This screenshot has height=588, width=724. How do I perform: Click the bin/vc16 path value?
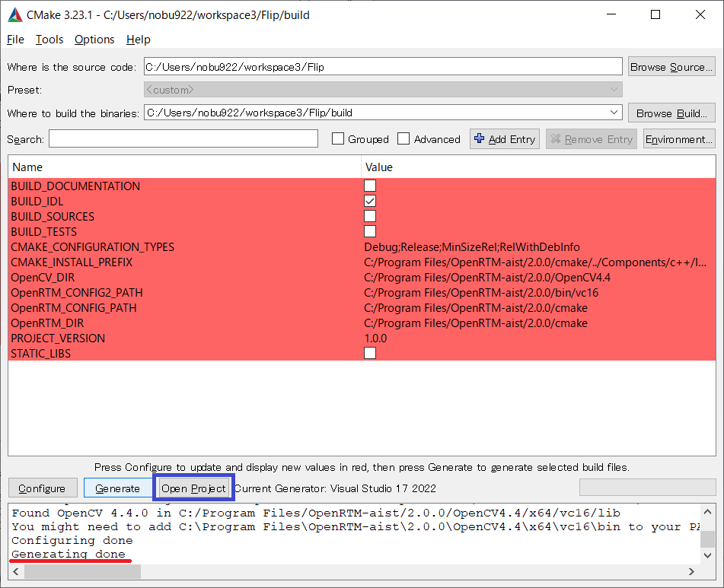click(481, 292)
